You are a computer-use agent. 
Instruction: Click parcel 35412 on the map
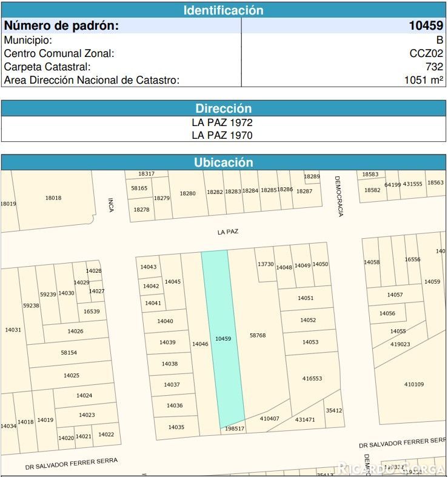click(x=334, y=410)
